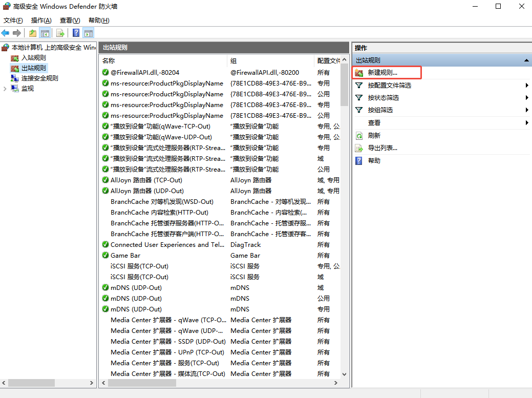Open the 查看(V) menu
The image size is (532, 398).
(70, 20)
